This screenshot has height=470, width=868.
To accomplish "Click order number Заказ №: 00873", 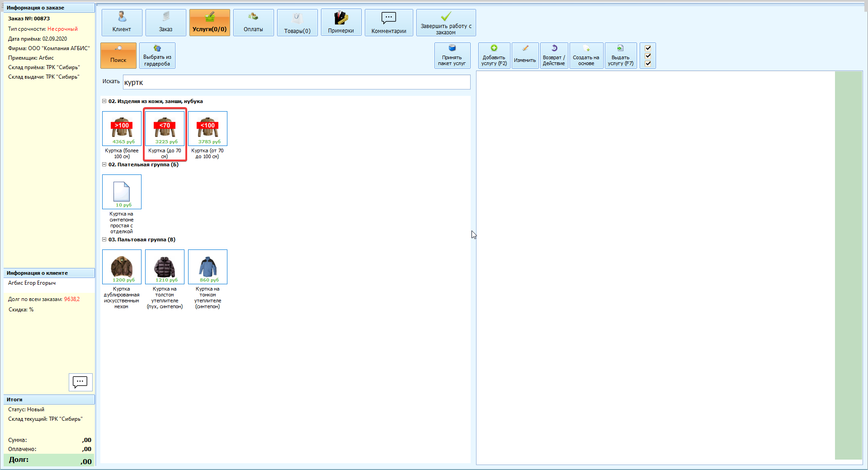I will 29,19.
